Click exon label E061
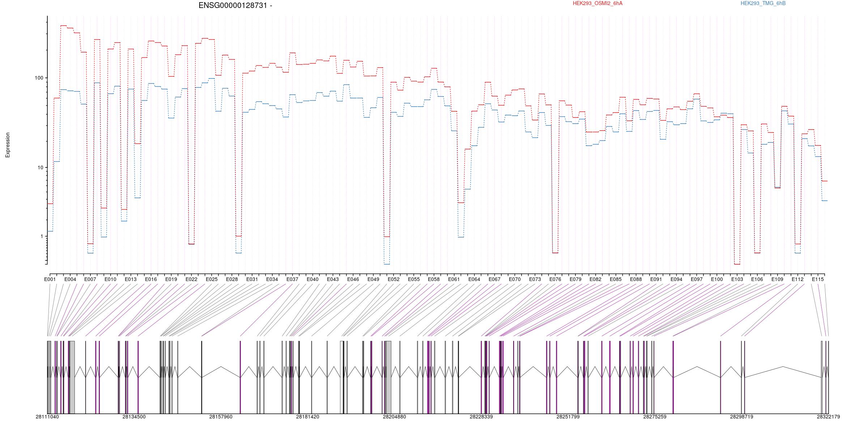Image resolution: width=868 pixels, height=434 pixels. click(x=454, y=279)
